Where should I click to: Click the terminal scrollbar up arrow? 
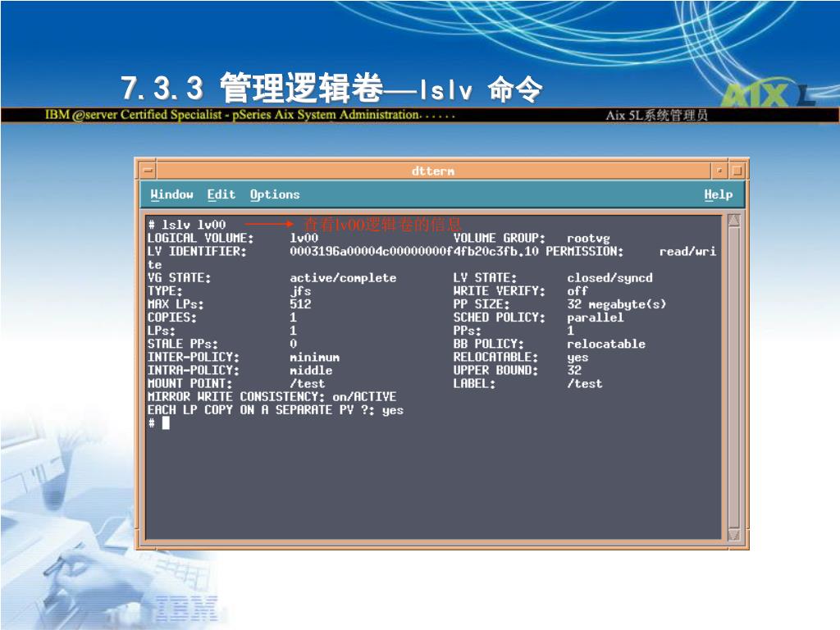pos(734,220)
